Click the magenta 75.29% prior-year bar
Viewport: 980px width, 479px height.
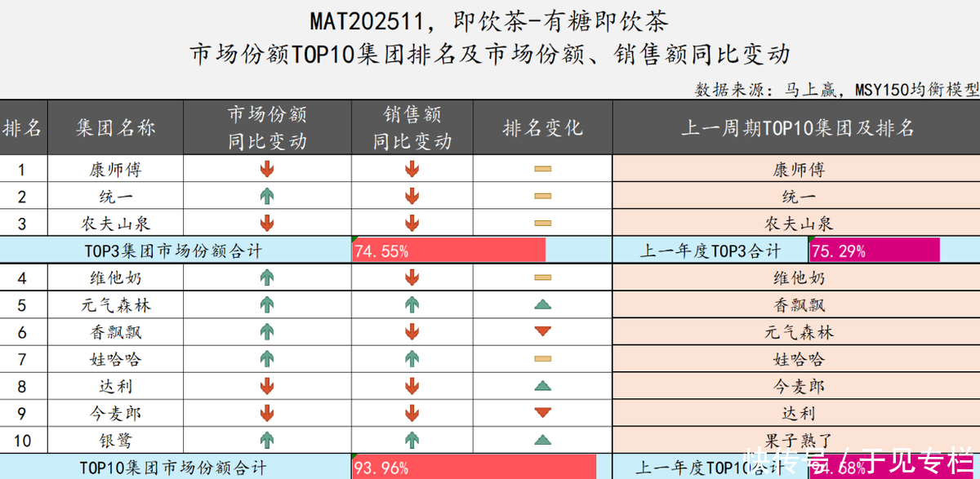tap(874, 251)
